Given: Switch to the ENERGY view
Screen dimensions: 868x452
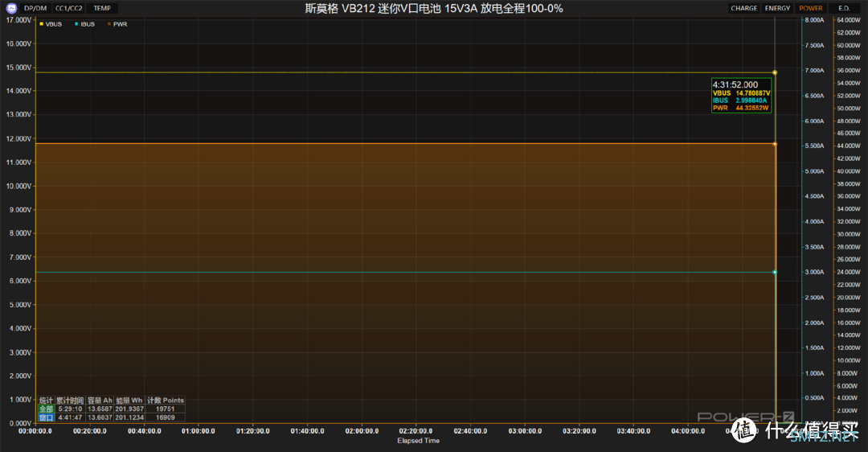Looking at the screenshot, I should pos(777,8).
